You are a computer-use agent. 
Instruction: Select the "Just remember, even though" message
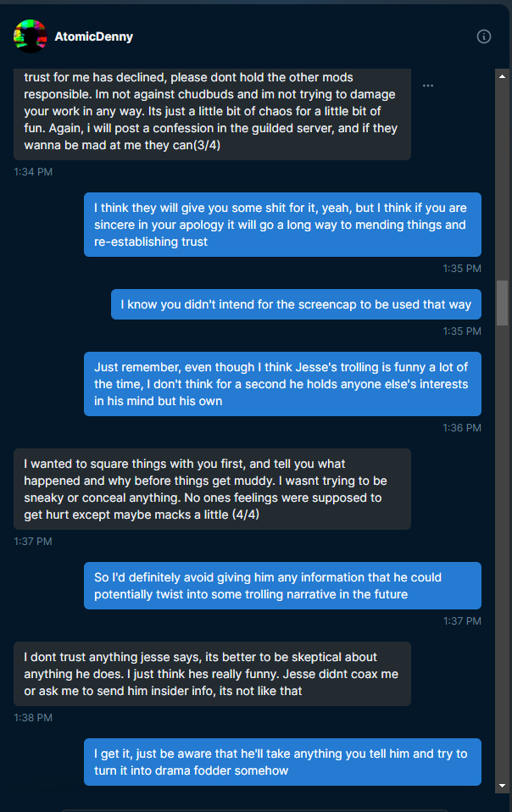point(282,384)
